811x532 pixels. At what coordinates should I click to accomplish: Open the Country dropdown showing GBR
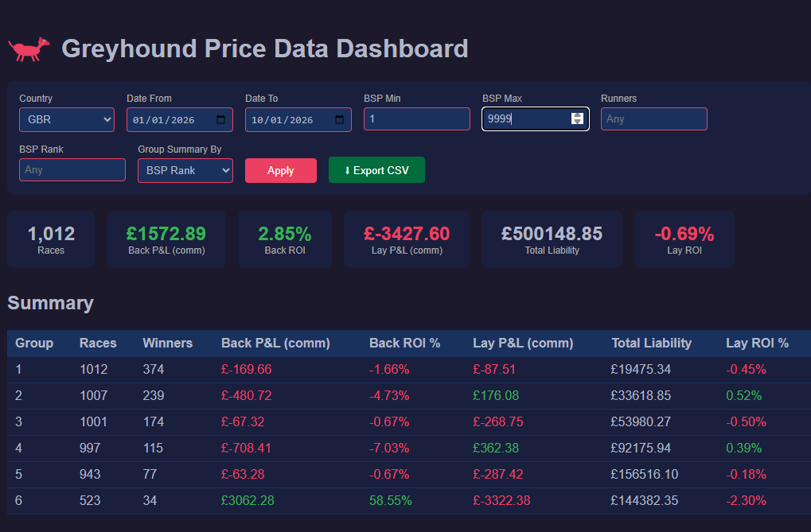coord(66,118)
